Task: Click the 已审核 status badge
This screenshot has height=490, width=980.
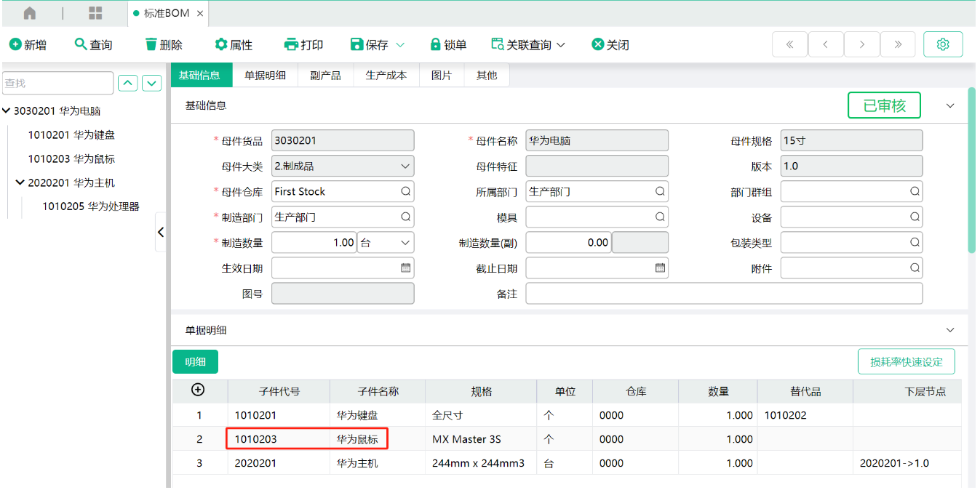Action: pos(885,105)
